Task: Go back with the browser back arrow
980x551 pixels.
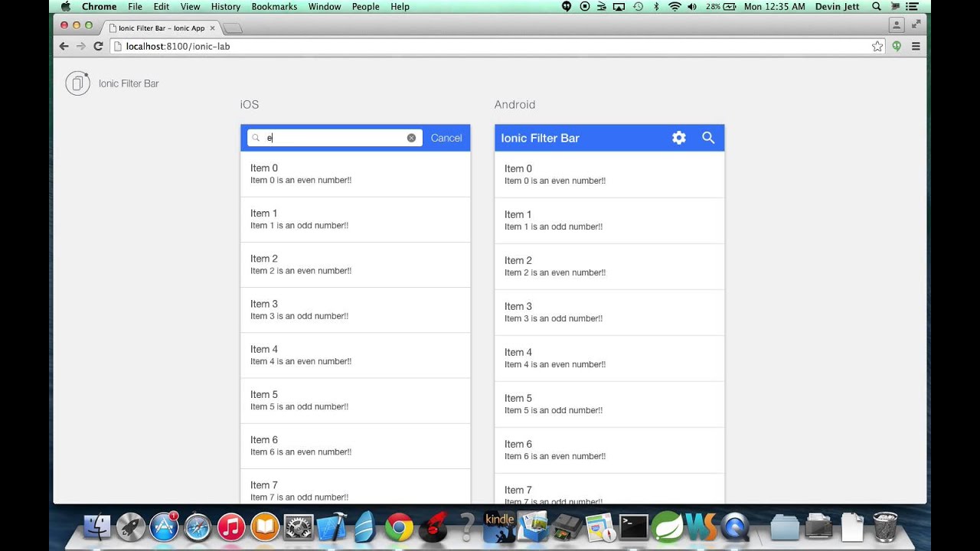Action: (64, 46)
